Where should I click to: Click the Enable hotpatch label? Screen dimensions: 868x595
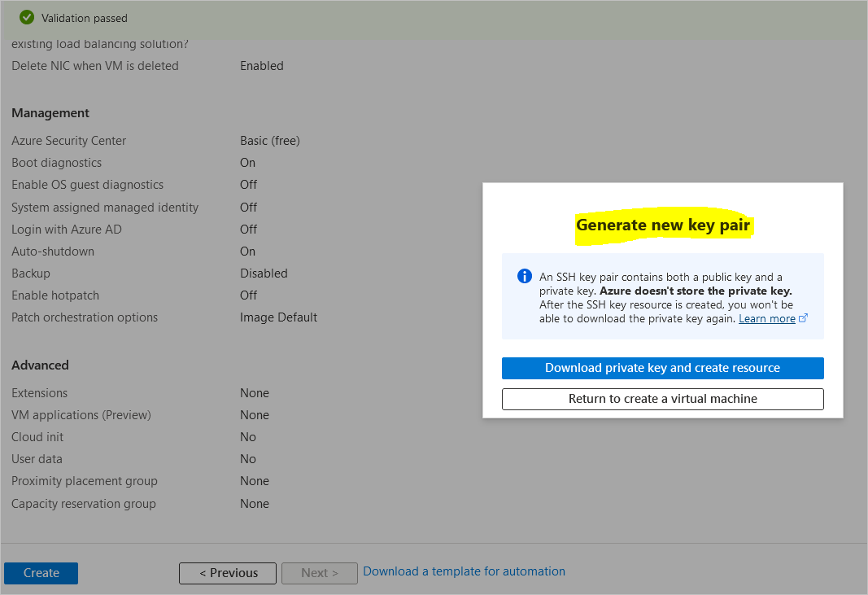(55, 295)
